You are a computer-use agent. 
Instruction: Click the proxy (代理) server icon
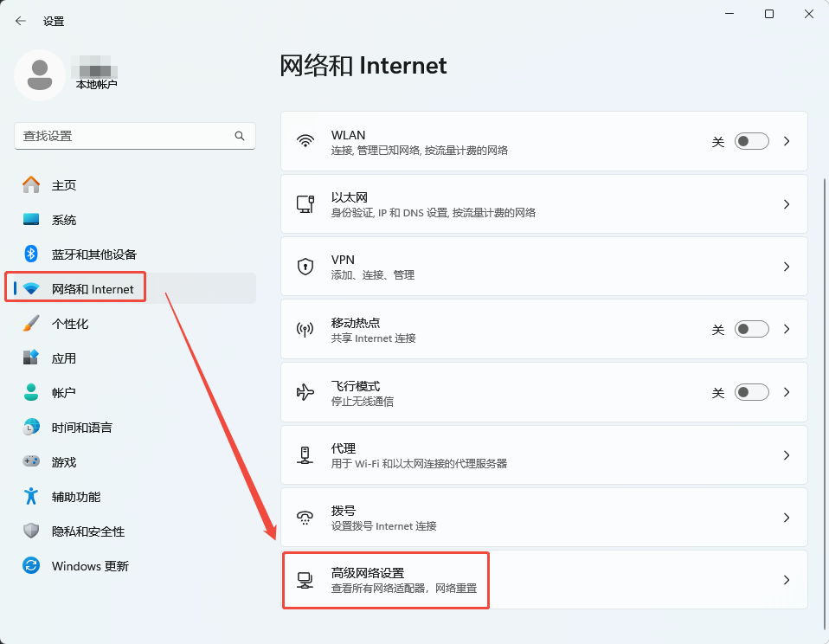tap(305, 455)
